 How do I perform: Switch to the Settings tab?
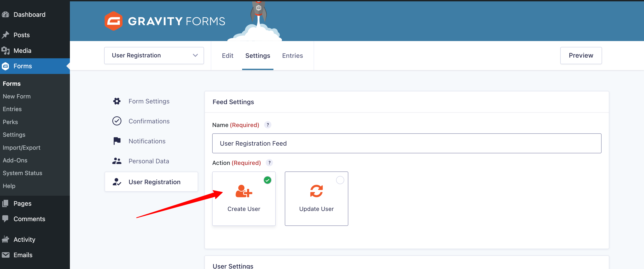click(258, 56)
